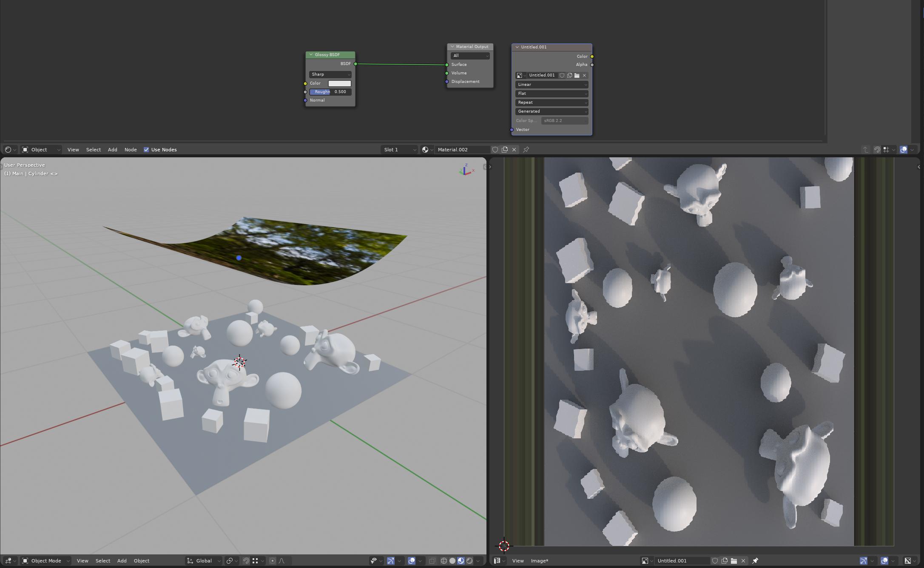The height and width of the screenshot is (568, 924).
Task: Open the image editor type selector icon
Action: click(x=499, y=561)
